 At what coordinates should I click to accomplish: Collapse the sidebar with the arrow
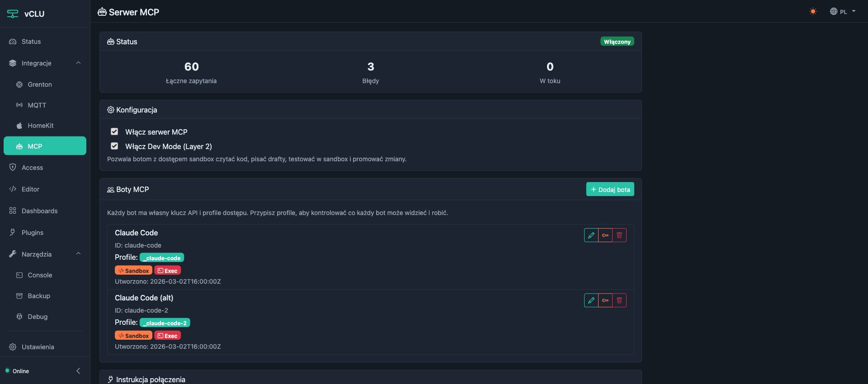point(78,371)
